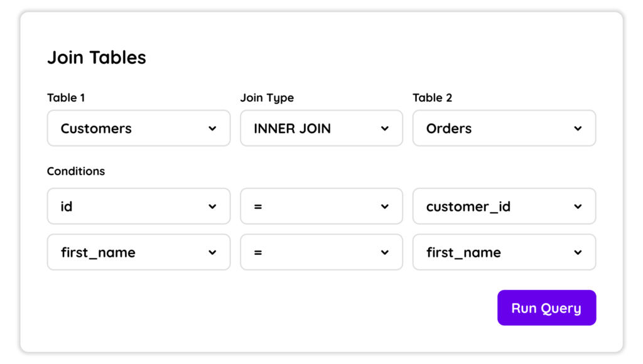Click the Join Tables heading

click(96, 57)
